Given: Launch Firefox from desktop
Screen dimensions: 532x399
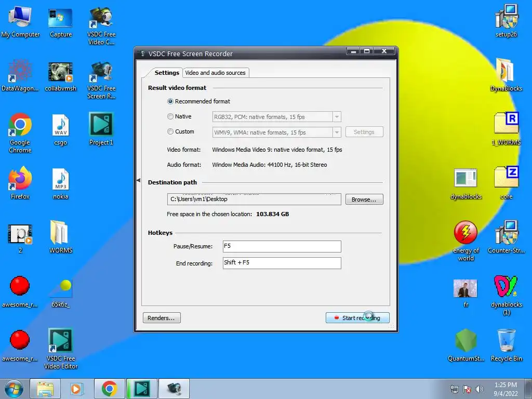Looking at the screenshot, I should coord(20,182).
